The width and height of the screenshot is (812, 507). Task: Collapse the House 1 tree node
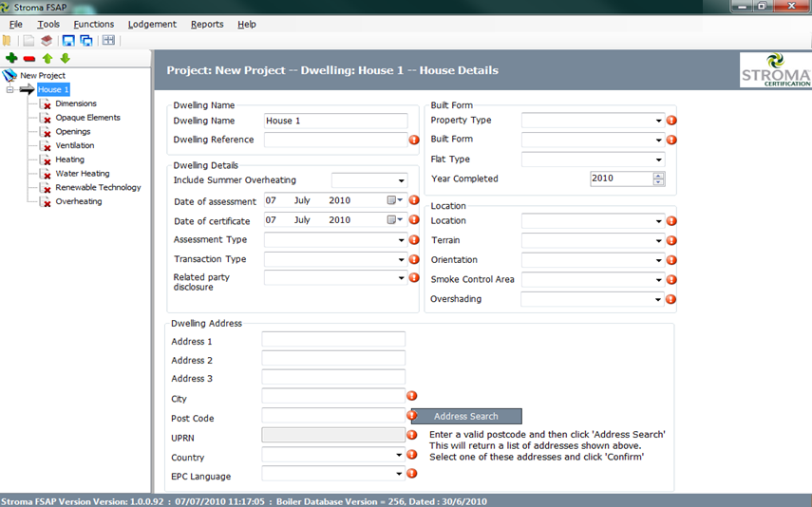[9, 89]
